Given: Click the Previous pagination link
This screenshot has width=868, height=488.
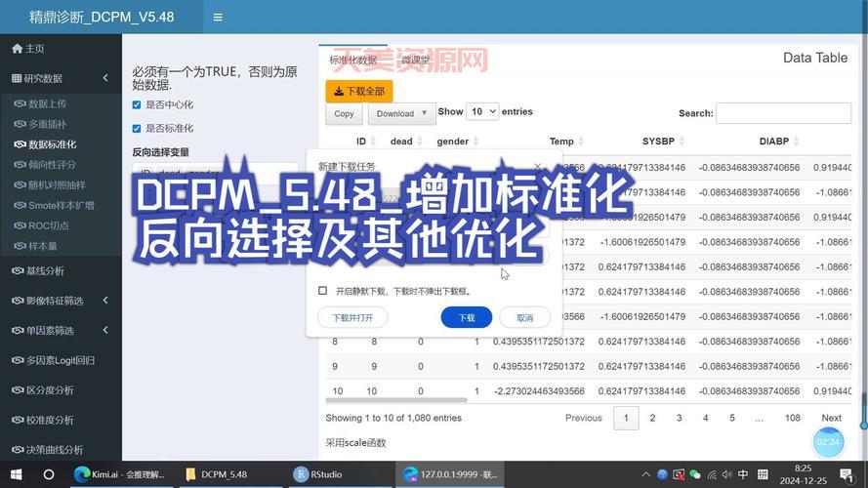Looking at the screenshot, I should pyautogui.click(x=584, y=418).
